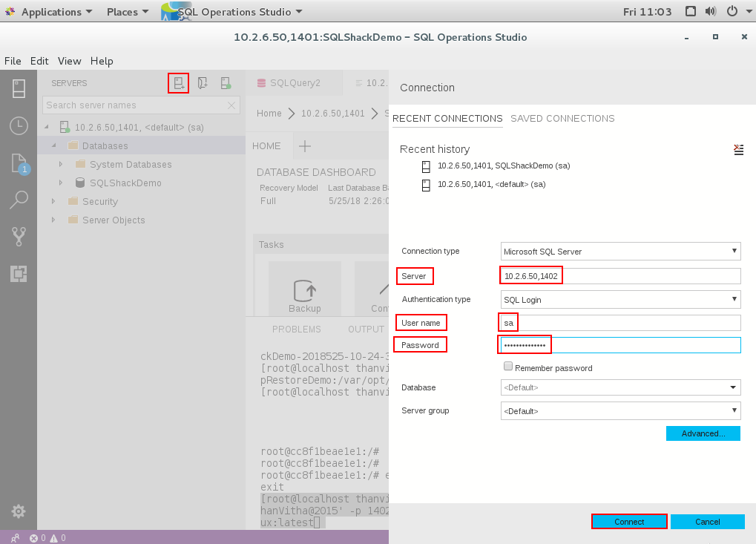Open the Help menu
This screenshot has height=544, width=756.
tap(102, 62)
